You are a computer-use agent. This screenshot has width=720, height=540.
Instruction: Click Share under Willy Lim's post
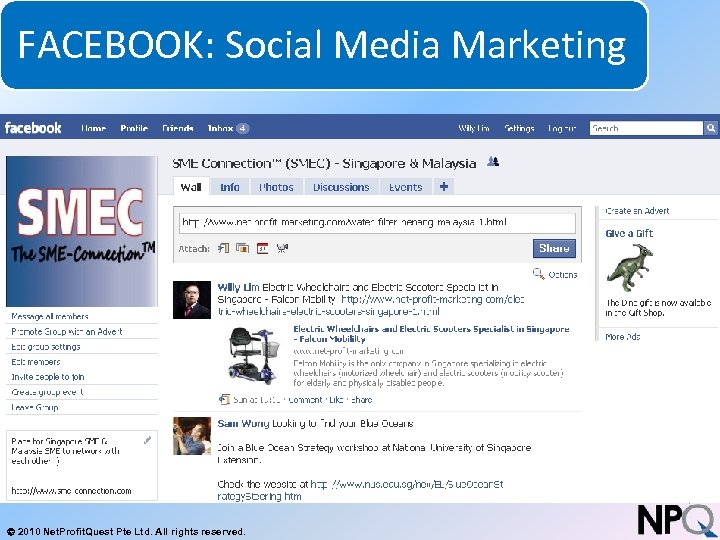(362, 400)
